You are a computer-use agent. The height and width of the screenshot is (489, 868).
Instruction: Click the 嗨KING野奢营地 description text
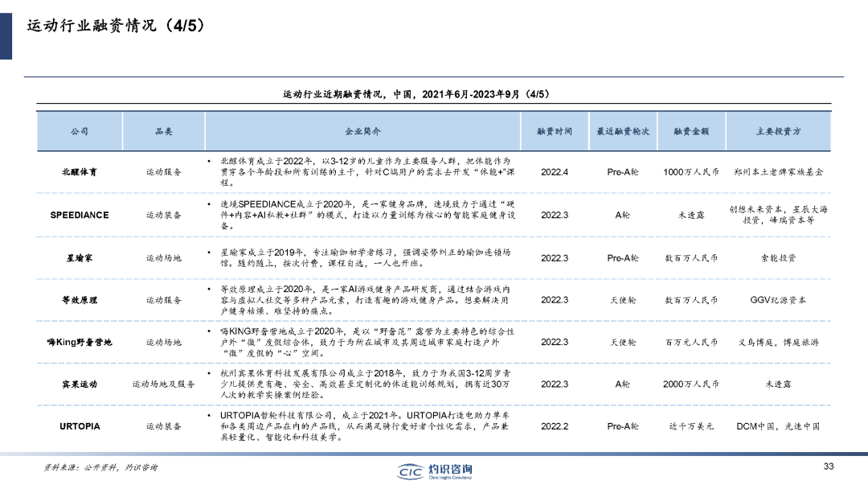point(367,343)
